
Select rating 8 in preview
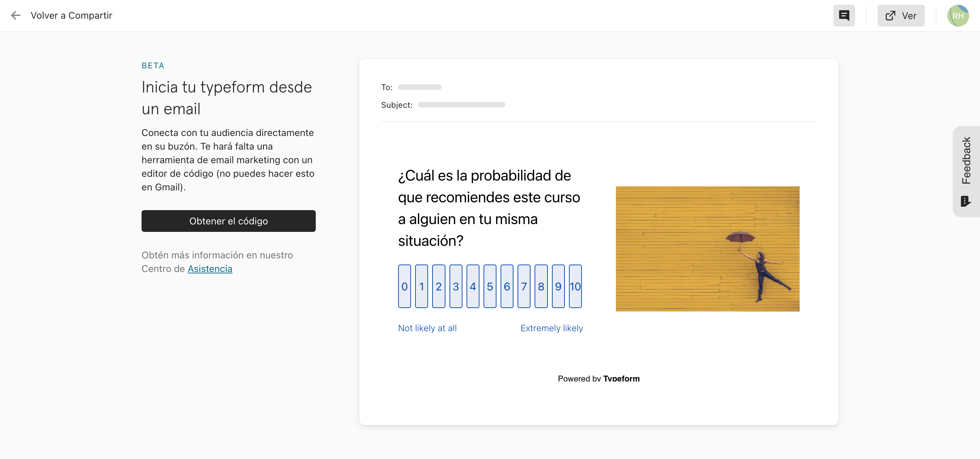[x=541, y=286]
